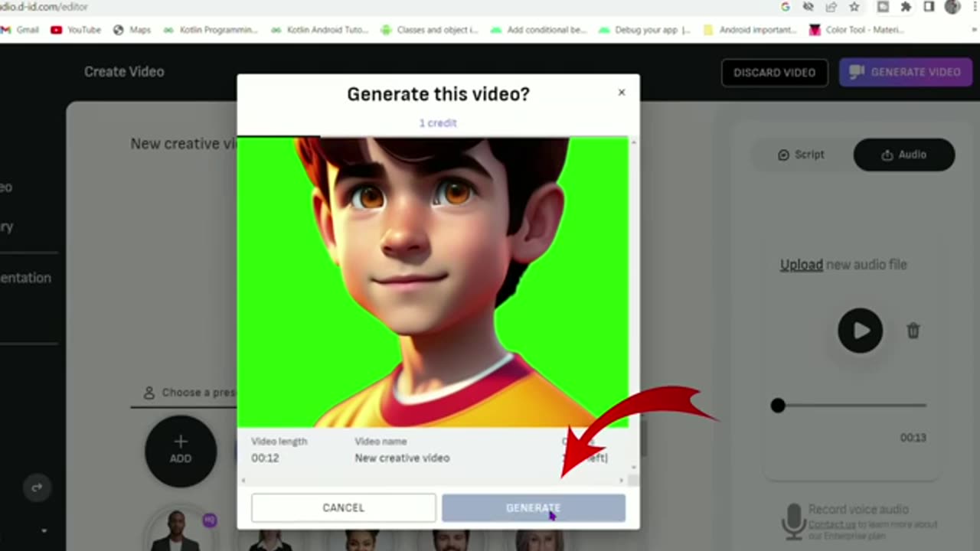
Task: Click the share arrow icon in left sidebar
Action: pos(36,487)
